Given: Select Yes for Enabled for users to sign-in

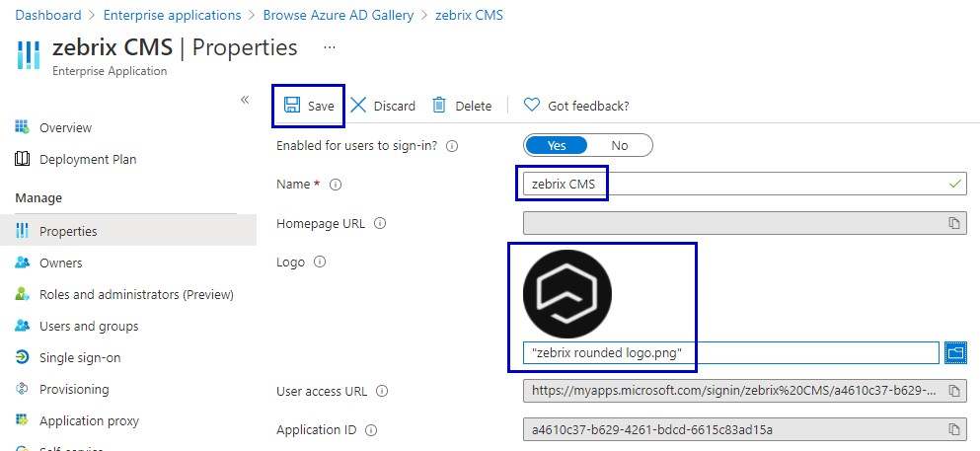Looking at the screenshot, I should pyautogui.click(x=557, y=145).
